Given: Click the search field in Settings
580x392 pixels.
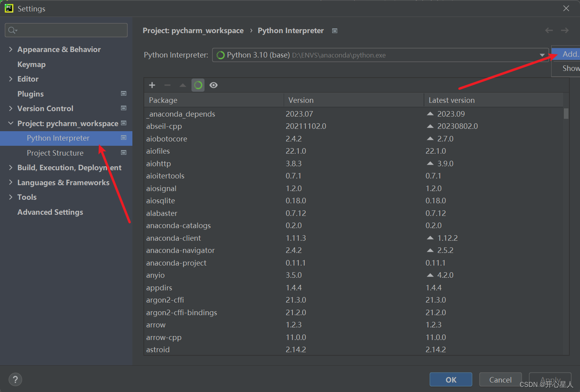Looking at the screenshot, I should [x=66, y=30].
